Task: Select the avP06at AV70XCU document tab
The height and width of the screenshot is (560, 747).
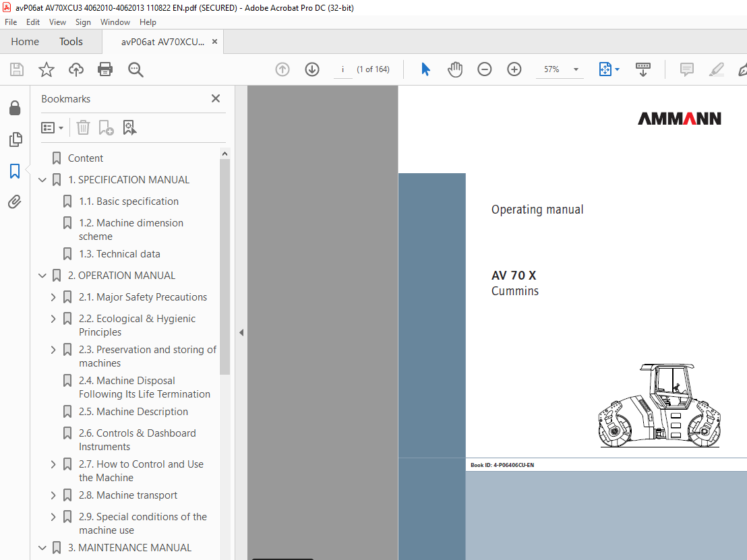Action: (x=162, y=42)
